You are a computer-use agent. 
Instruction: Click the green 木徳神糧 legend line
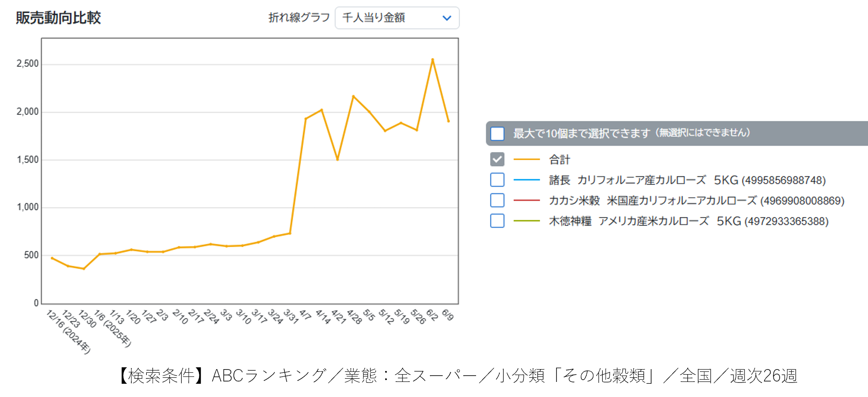click(527, 221)
